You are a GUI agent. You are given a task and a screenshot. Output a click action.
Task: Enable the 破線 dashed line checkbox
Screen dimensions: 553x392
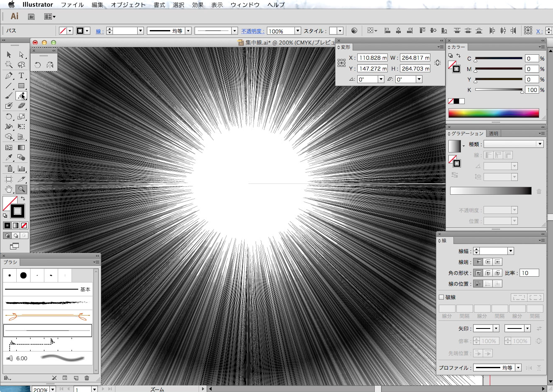click(441, 297)
